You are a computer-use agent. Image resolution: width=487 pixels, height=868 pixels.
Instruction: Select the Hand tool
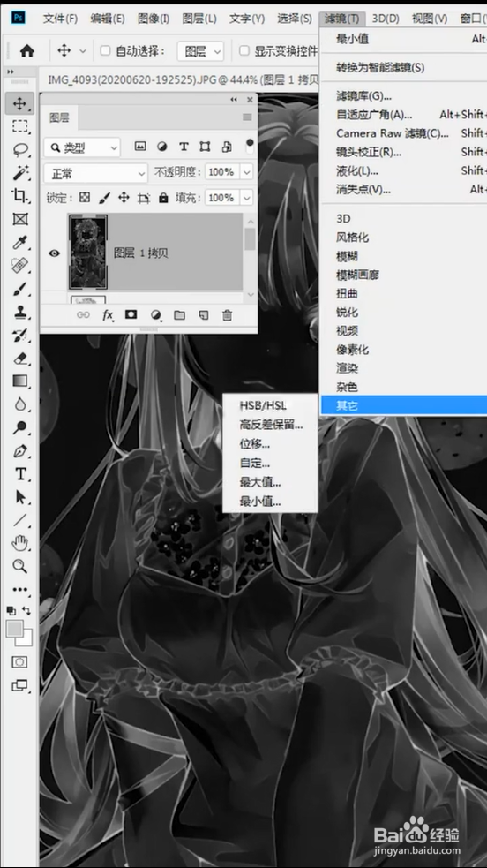(20, 543)
